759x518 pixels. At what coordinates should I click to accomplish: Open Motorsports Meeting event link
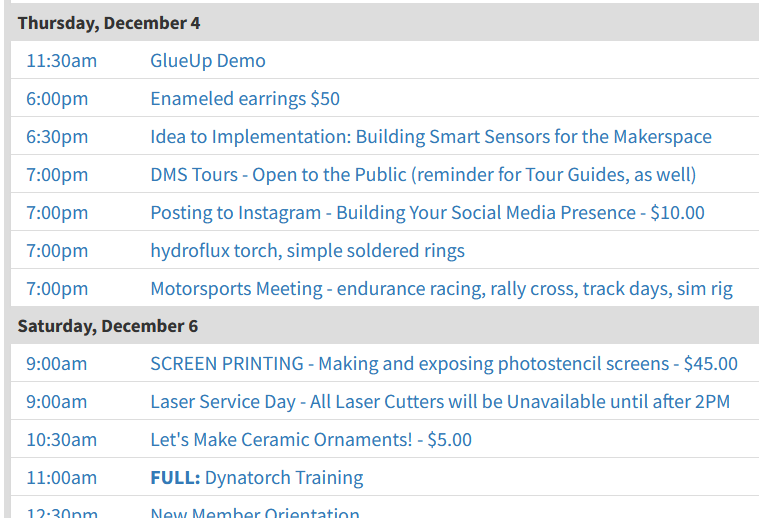(x=441, y=289)
